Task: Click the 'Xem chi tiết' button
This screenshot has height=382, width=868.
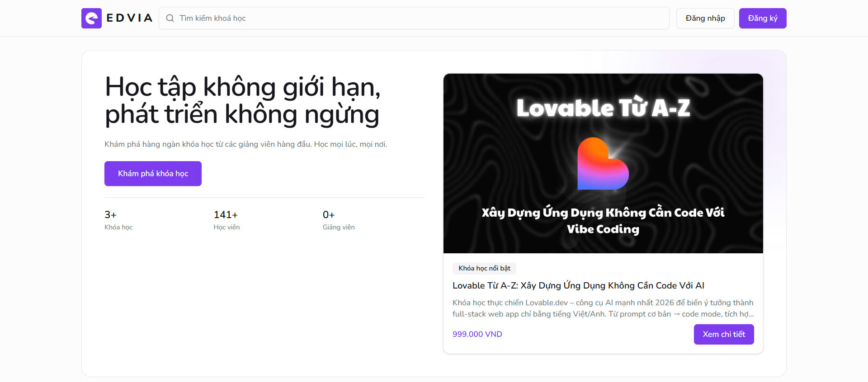Action: click(724, 334)
